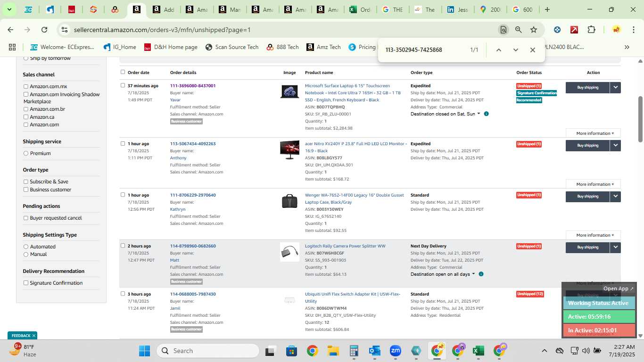Switch to the Excel 'Ord' browser tab
Image resolution: width=644 pixels, height=362 pixels.
click(359, 9)
